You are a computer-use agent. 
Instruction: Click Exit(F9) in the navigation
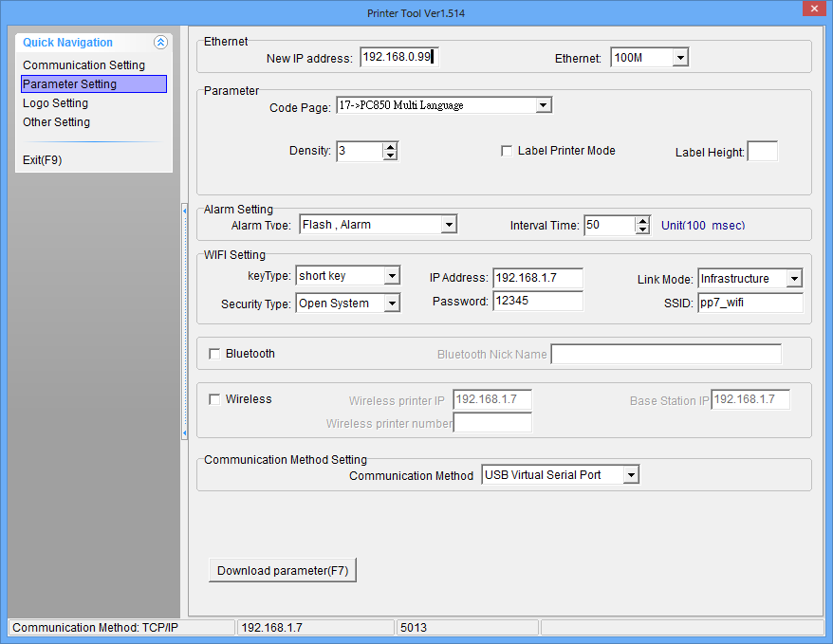42,160
